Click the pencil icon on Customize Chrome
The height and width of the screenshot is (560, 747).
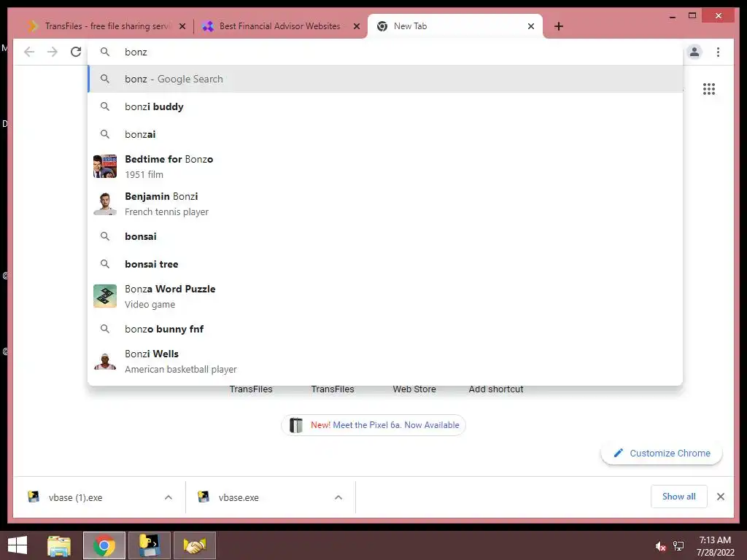point(618,454)
